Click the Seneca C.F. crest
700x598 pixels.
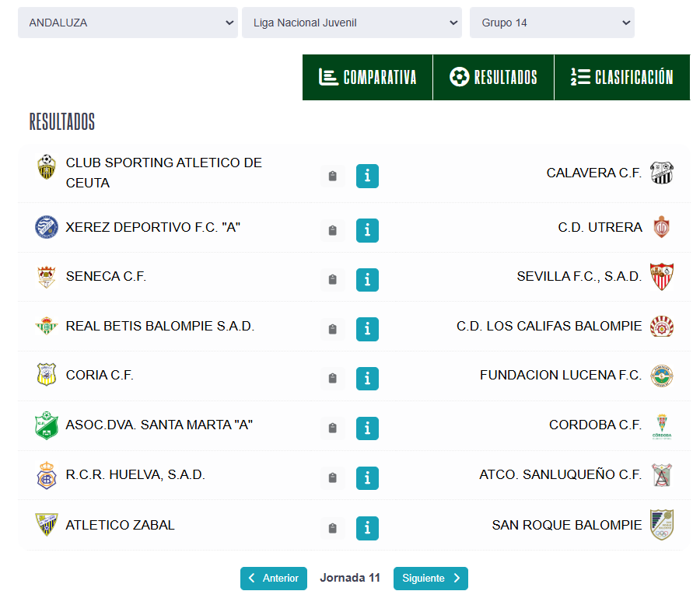tap(47, 277)
